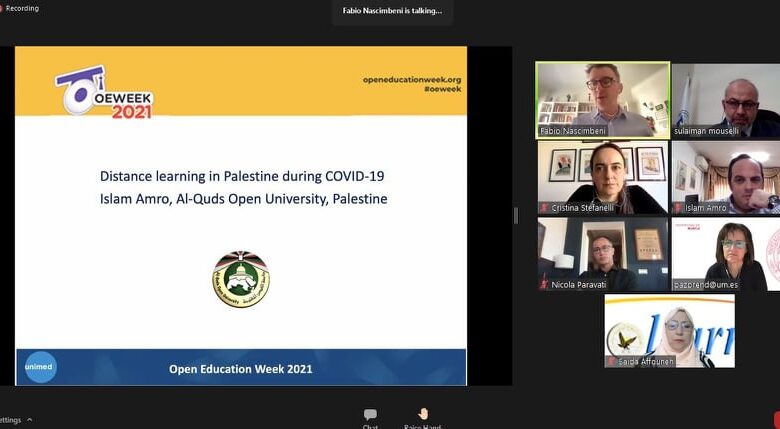The image size is (780, 429).
Task: Click muted mic icon beside Nicola Paravati
Action: tap(544, 285)
